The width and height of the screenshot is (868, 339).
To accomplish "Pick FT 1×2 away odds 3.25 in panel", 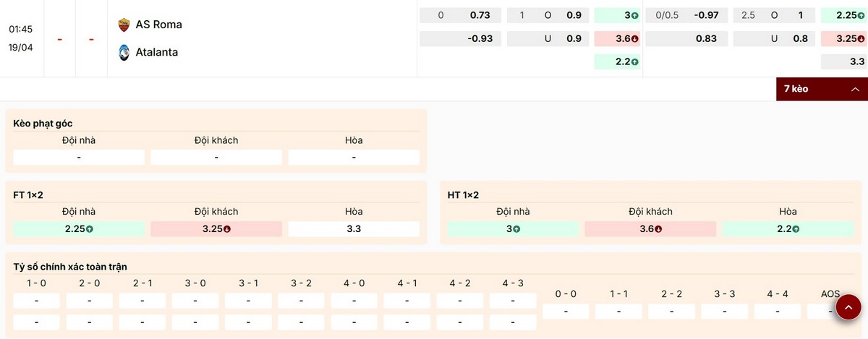I will [x=216, y=229].
